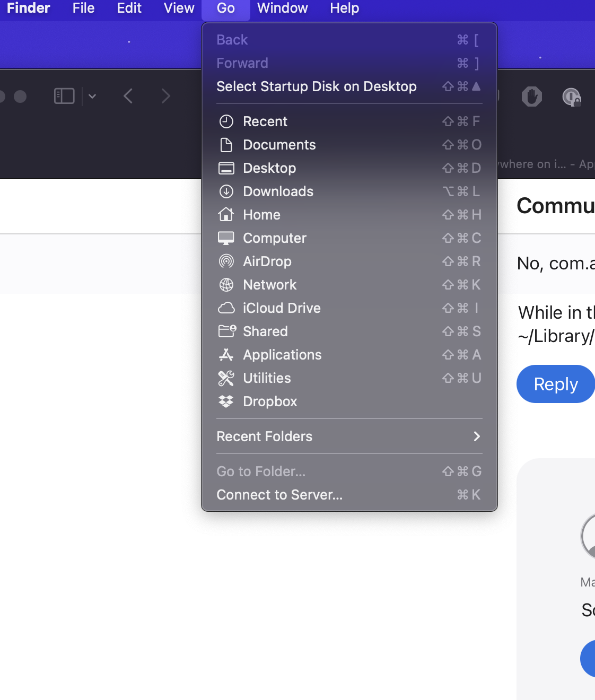Viewport: 595px width, 700px height.
Task: Click the browser forward arrow
Action: point(166,96)
